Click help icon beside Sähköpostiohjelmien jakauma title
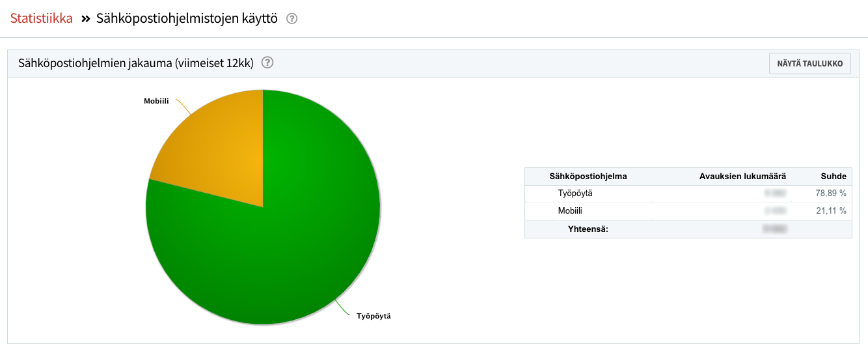 [x=267, y=63]
